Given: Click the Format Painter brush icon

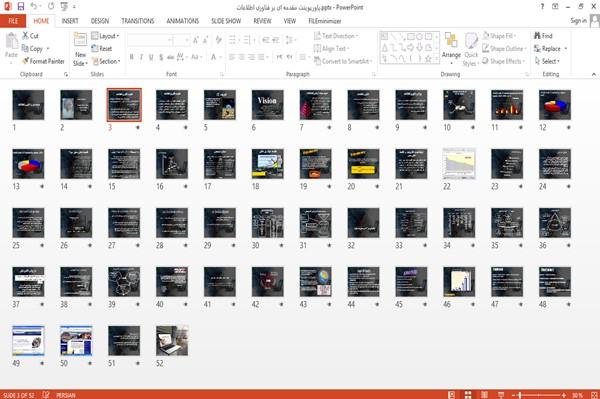Looking at the screenshot, I should click(x=25, y=61).
